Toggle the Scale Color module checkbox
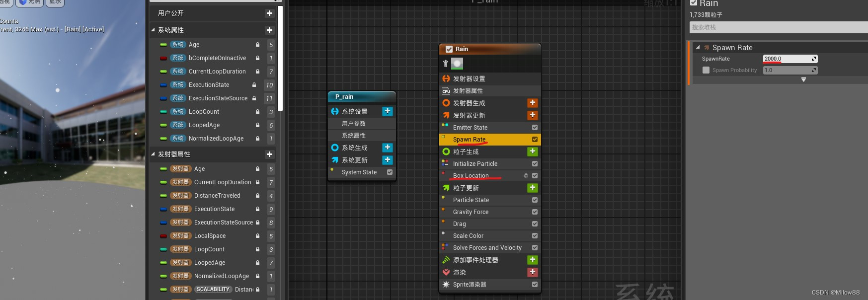The image size is (868, 300). pyautogui.click(x=535, y=236)
